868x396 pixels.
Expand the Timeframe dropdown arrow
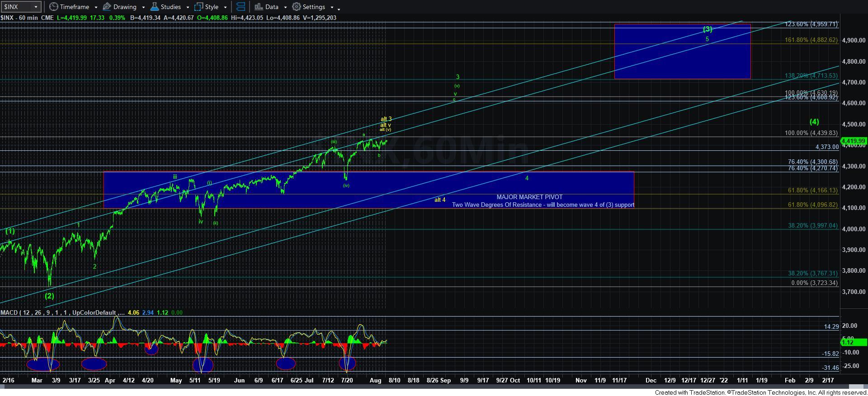96,7
